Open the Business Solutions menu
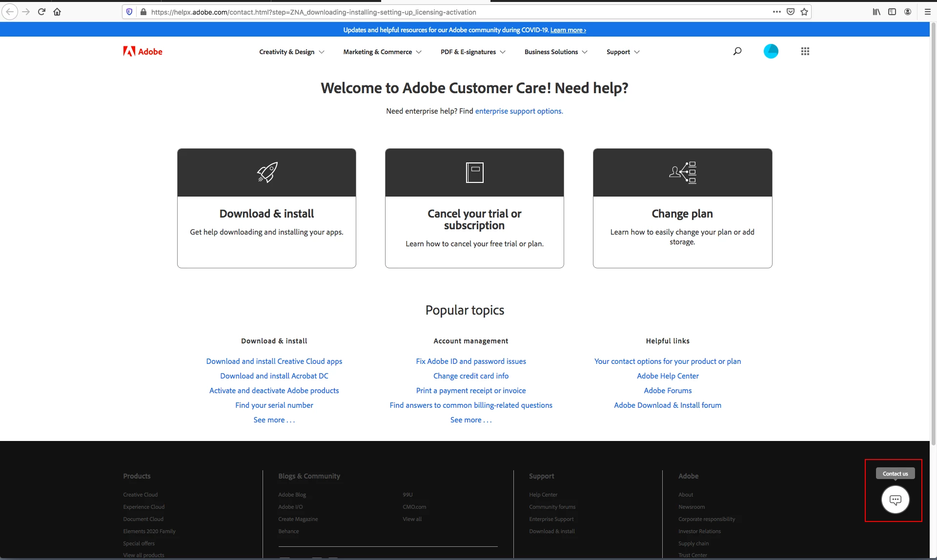The image size is (937, 560). (x=555, y=52)
